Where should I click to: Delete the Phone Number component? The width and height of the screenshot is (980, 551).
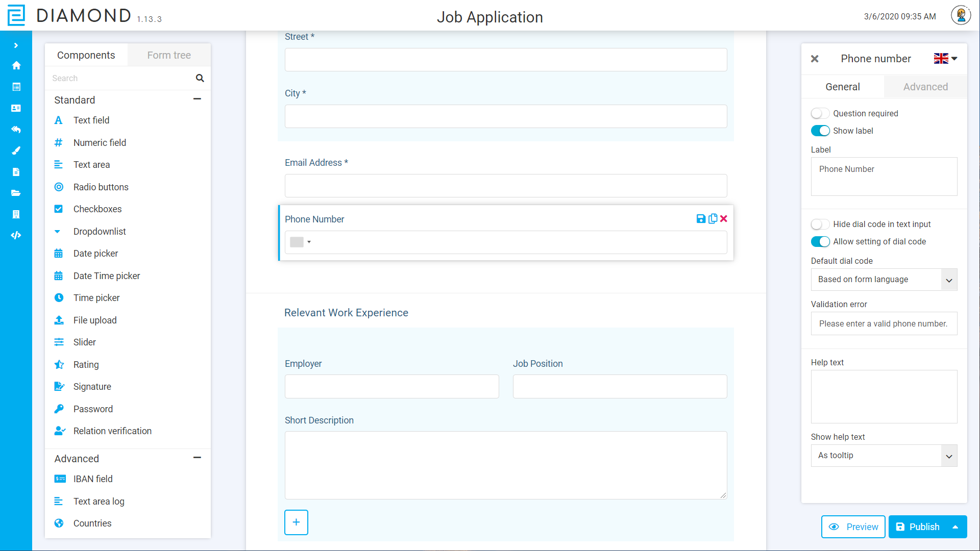(724, 218)
